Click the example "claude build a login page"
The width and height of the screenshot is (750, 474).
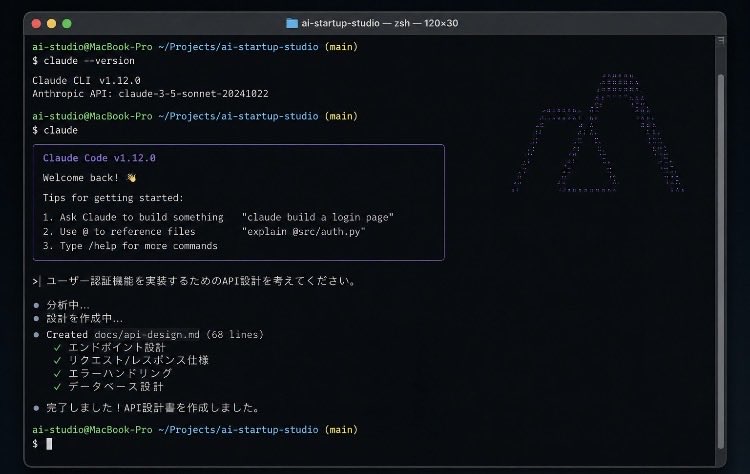pyautogui.click(x=318, y=217)
